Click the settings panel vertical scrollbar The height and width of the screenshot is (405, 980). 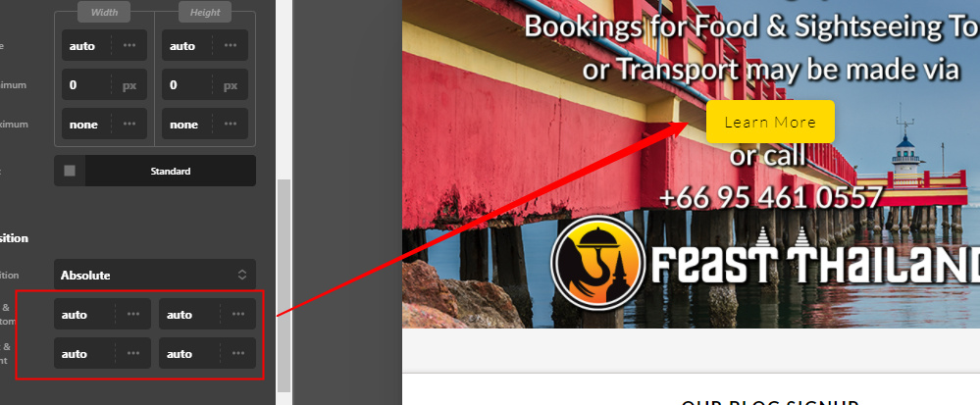coord(284,285)
